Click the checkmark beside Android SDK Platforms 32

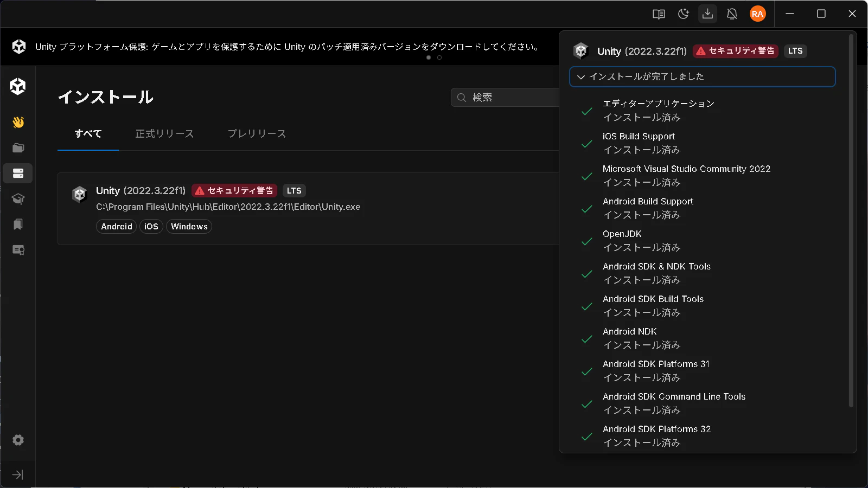click(x=587, y=437)
